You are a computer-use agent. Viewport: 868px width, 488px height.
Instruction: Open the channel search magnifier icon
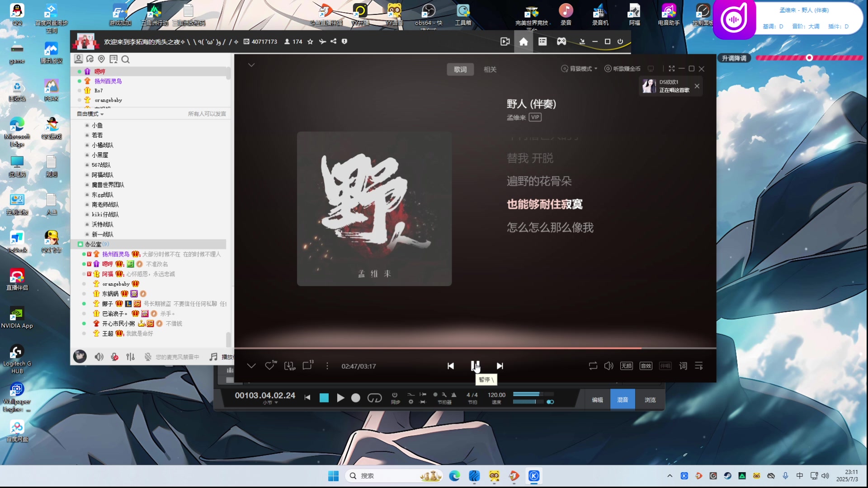pyautogui.click(x=126, y=59)
